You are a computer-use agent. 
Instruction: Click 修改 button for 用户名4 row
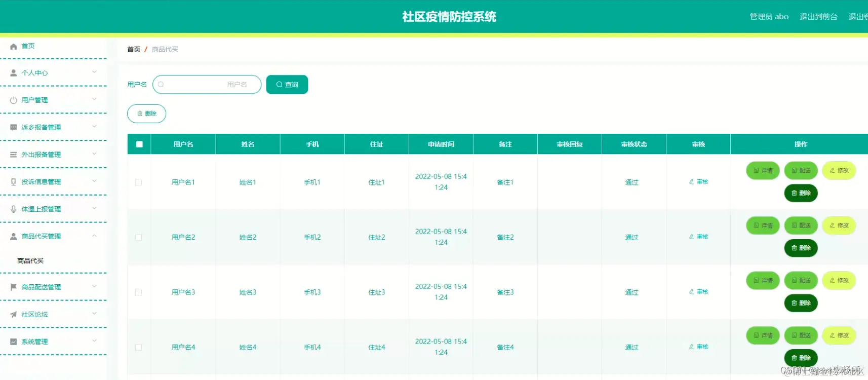839,335
